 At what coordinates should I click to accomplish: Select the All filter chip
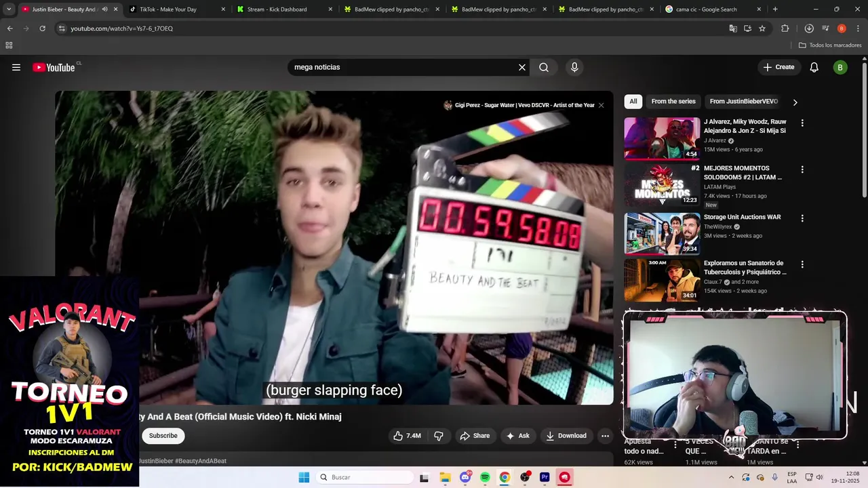click(633, 102)
